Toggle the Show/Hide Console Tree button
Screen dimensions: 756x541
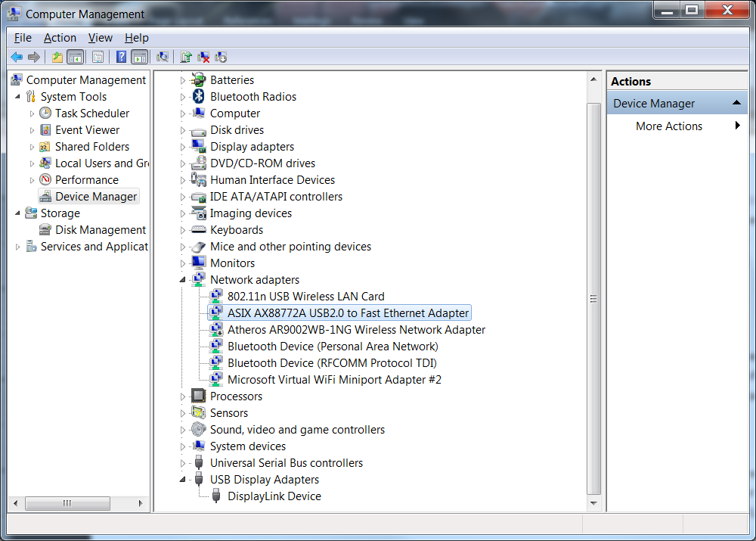point(75,58)
